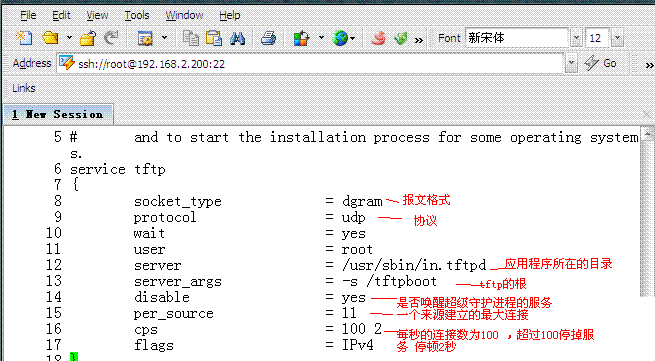The image size is (655, 361).
Task: Click the New session toolbar icon
Action: pyautogui.click(x=24, y=38)
